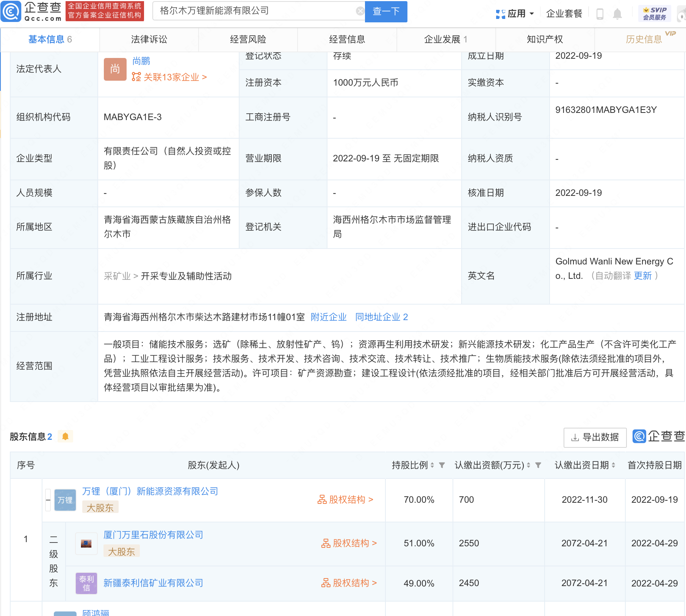The width and height of the screenshot is (686, 616).
Task: Click MABYGA1E-3 organization code
Action: [x=133, y=117]
